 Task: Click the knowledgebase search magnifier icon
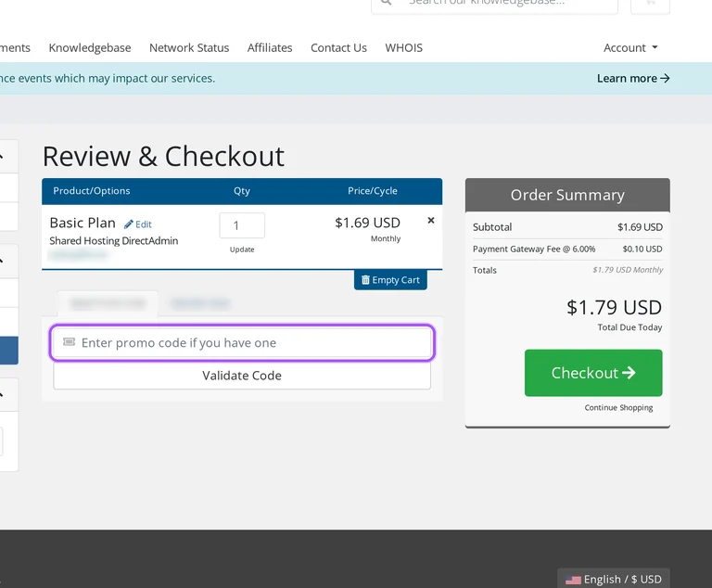[386, 2]
